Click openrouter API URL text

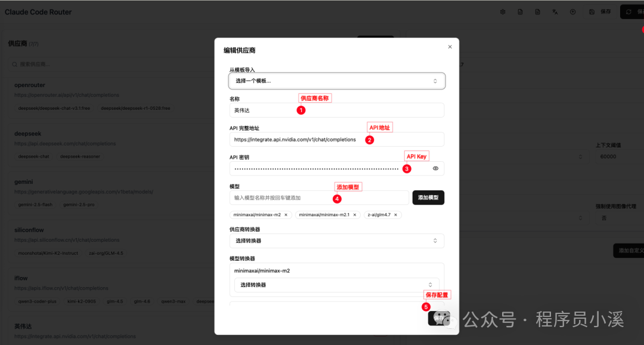(x=67, y=95)
